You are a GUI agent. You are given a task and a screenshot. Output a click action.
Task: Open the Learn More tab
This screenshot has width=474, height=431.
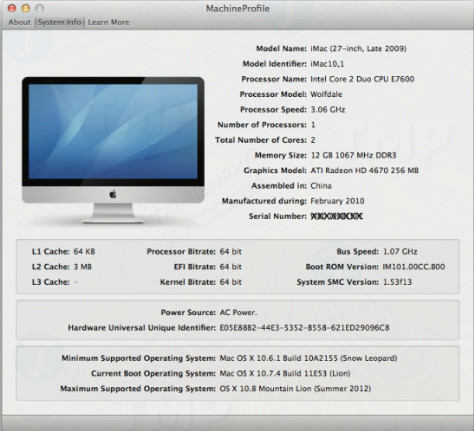pyautogui.click(x=108, y=22)
